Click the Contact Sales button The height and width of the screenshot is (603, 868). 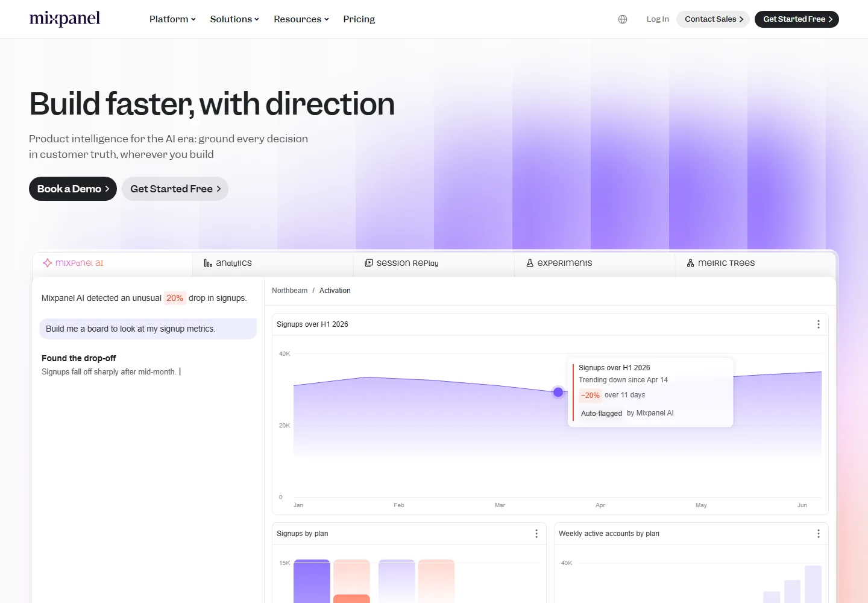tap(713, 19)
